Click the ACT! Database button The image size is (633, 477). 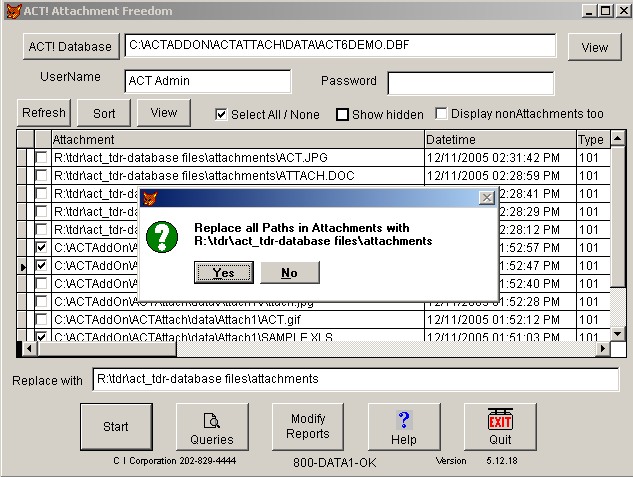point(71,46)
